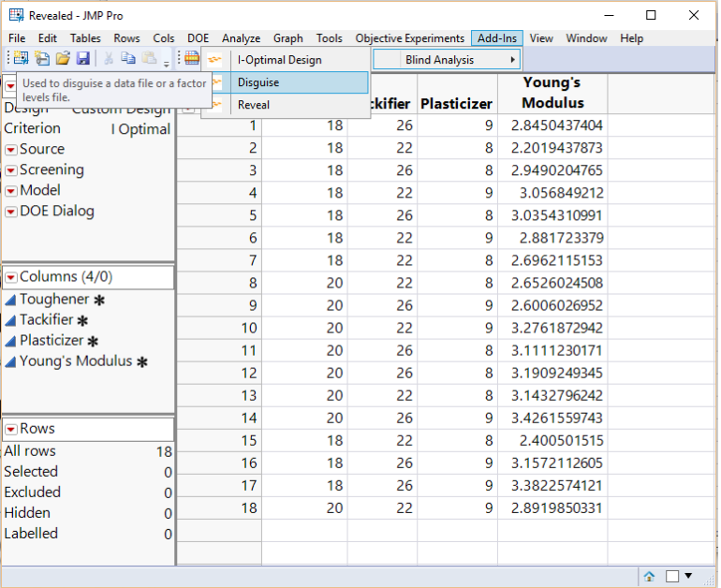Image resolution: width=721 pixels, height=588 pixels.
Task: Open the Rows panel red triangle menu
Action: (10, 430)
